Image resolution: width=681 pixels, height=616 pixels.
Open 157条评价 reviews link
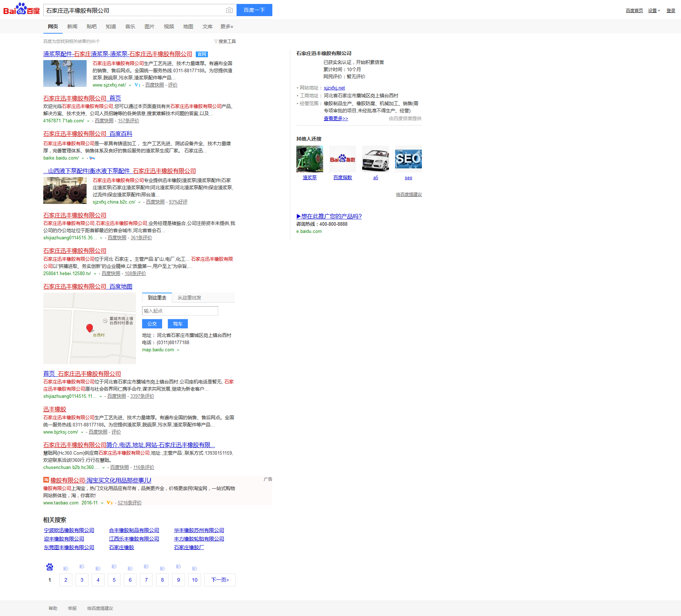point(128,121)
